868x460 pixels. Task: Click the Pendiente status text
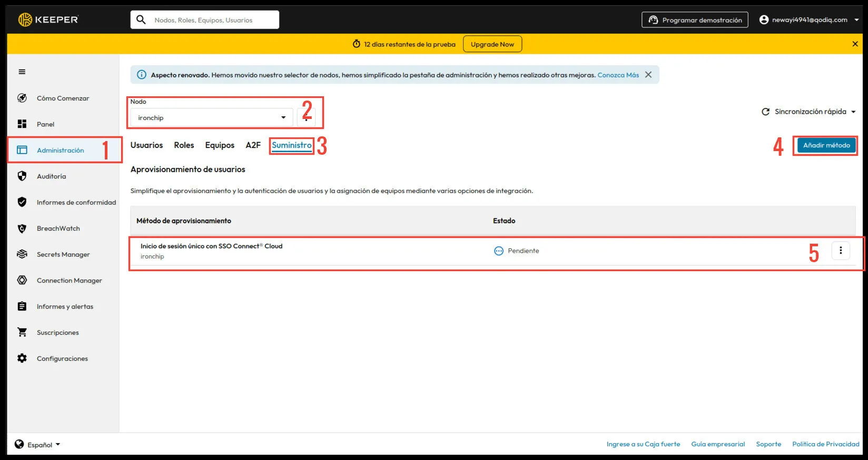click(x=524, y=251)
